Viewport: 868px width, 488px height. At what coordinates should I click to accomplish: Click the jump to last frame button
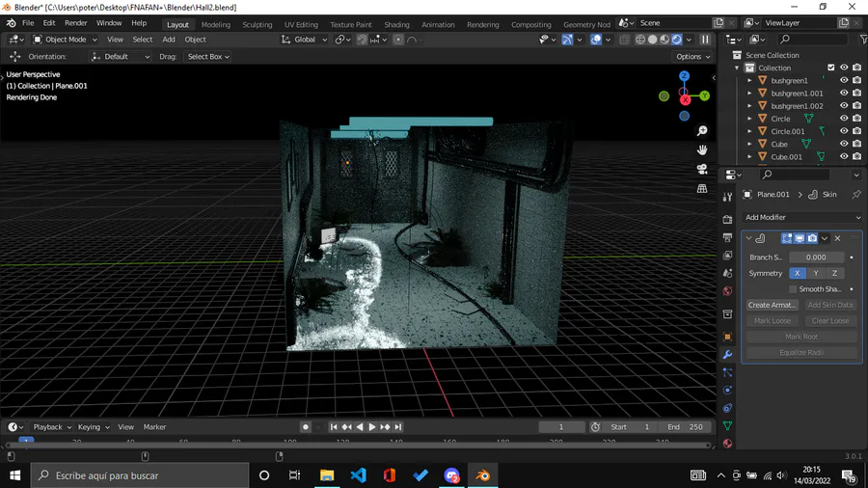397,427
